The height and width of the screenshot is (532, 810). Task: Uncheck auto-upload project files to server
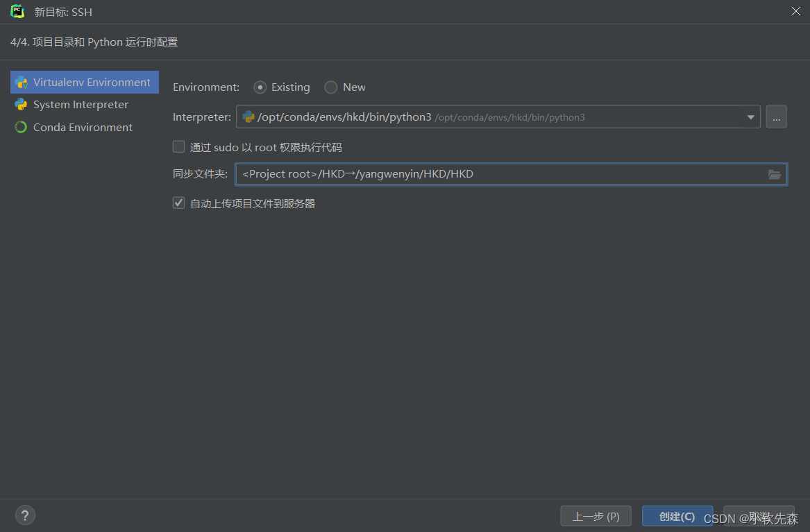pyautogui.click(x=179, y=203)
